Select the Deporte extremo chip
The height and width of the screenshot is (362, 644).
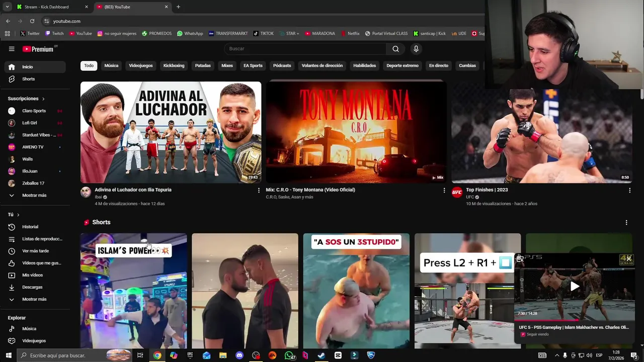pyautogui.click(x=402, y=66)
